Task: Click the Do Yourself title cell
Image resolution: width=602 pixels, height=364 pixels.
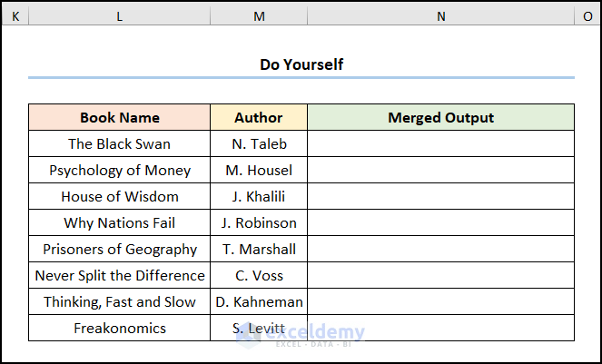Action: pos(301,64)
